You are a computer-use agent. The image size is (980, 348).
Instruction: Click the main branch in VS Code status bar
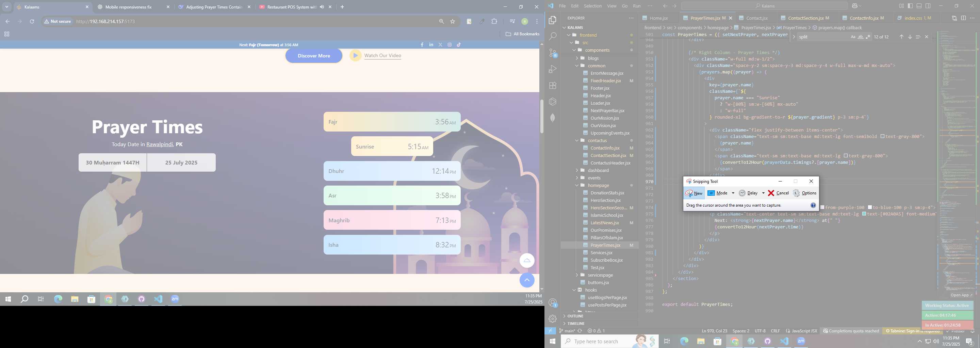[567, 331]
